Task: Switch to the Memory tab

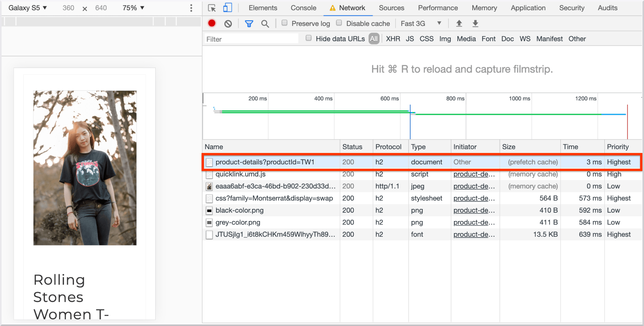Action: (x=484, y=8)
